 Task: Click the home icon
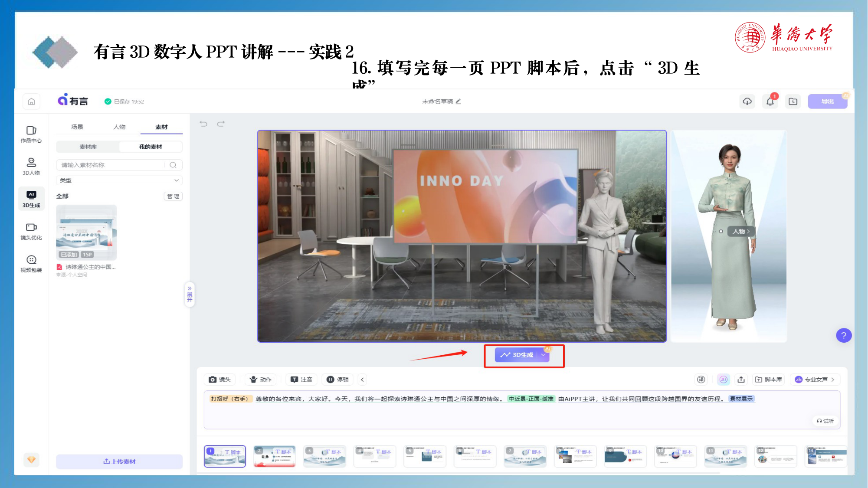(x=31, y=102)
